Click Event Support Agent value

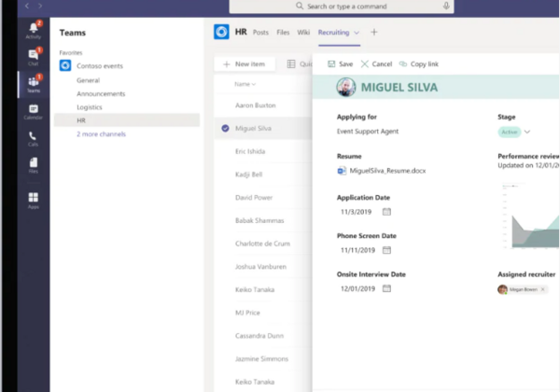click(x=368, y=132)
